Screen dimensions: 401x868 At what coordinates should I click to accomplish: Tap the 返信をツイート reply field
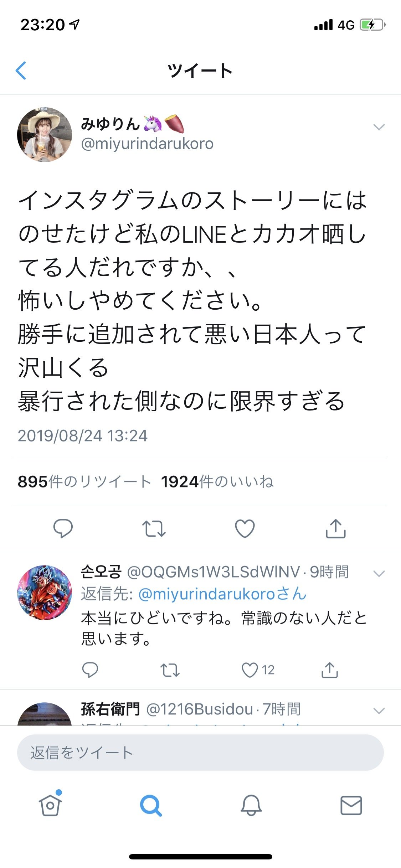point(200,753)
